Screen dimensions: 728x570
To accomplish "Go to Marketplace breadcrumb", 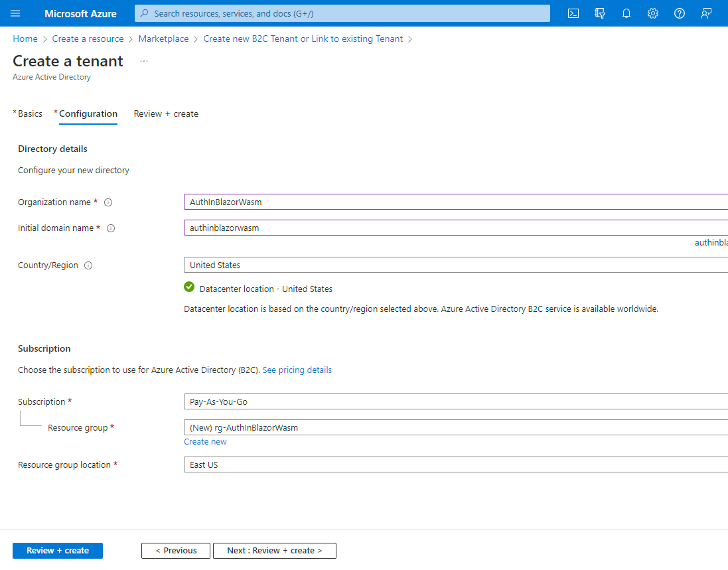I will 163,39.
